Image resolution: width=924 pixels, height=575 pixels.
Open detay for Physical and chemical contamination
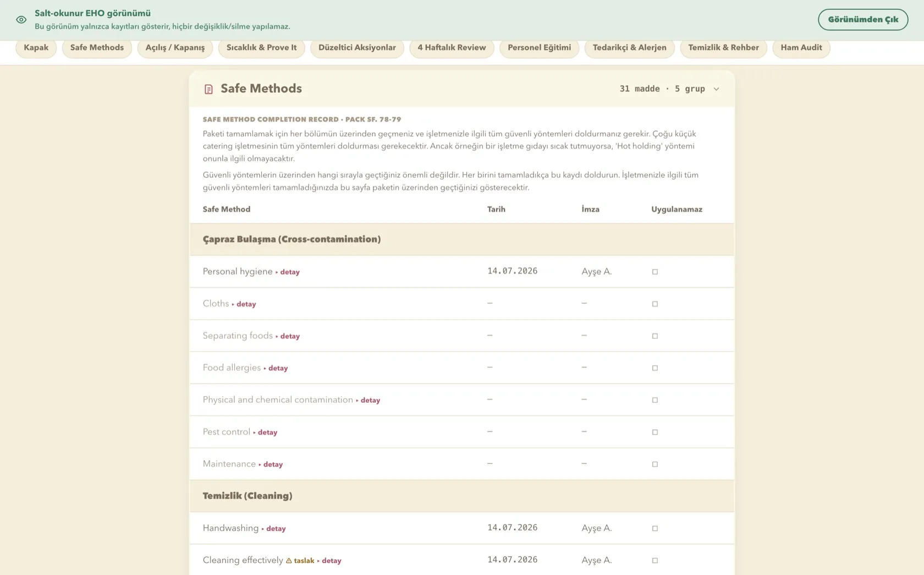pyautogui.click(x=368, y=400)
